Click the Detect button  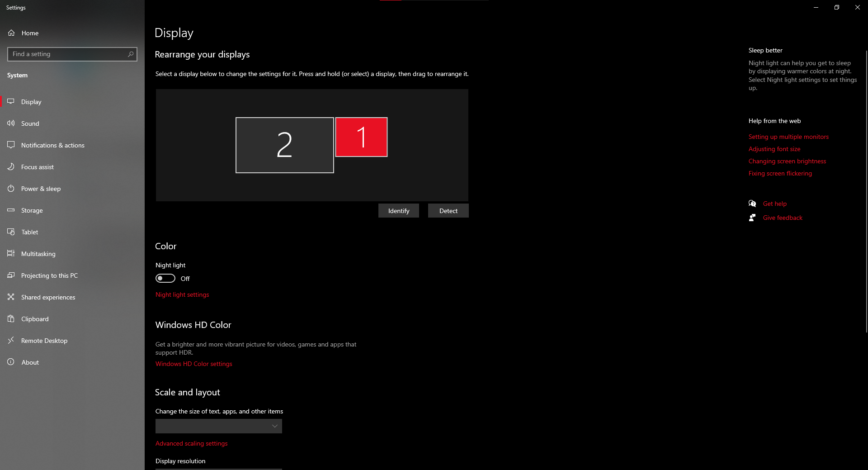pyautogui.click(x=448, y=211)
